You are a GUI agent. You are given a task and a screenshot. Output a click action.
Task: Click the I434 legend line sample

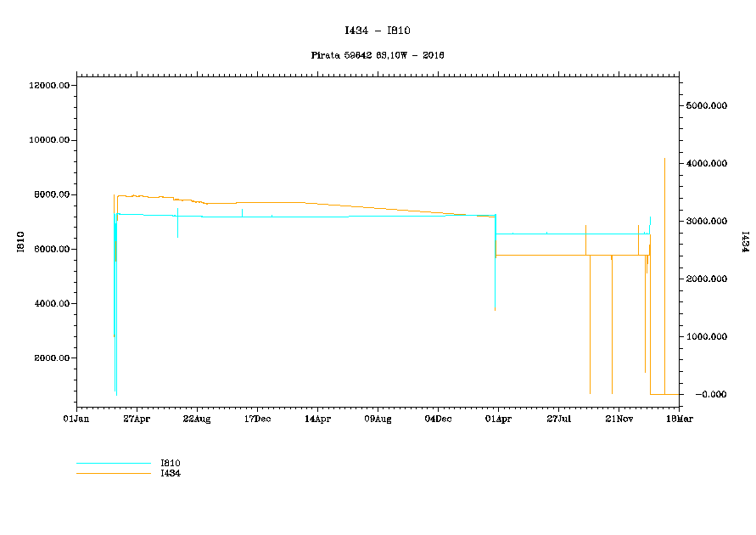pos(113,473)
